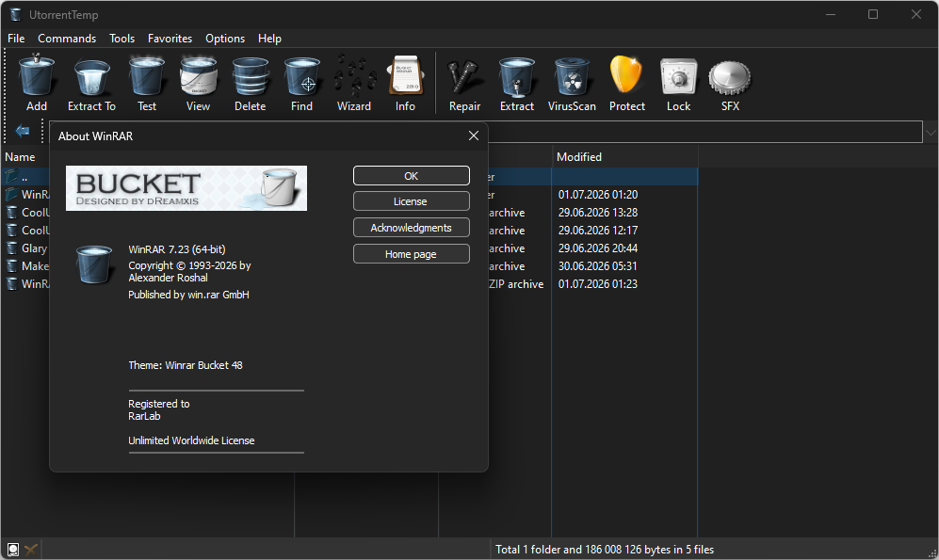This screenshot has height=560, width=939.
Task: Click the 01.07.2026 01:20 modified date
Action: point(598,195)
